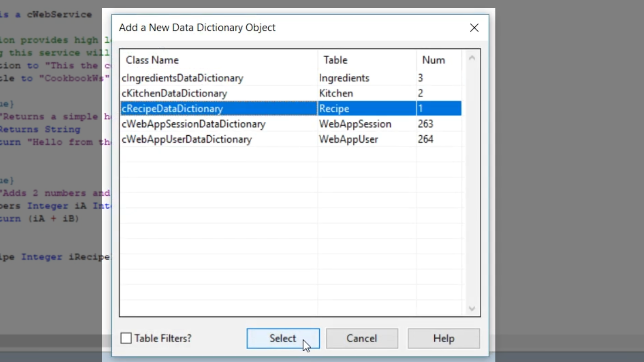
Task: Select the cRecipeDataDictionary entry
Action: [x=172, y=109]
